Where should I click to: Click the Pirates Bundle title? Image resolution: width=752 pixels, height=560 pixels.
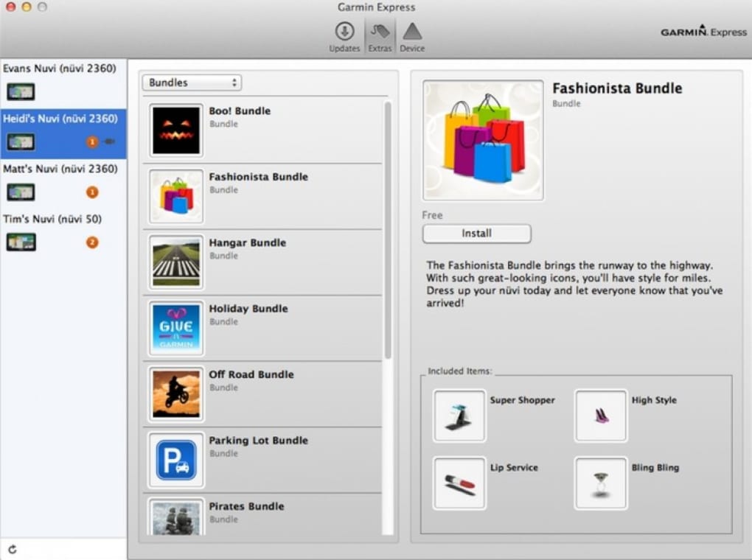point(246,506)
